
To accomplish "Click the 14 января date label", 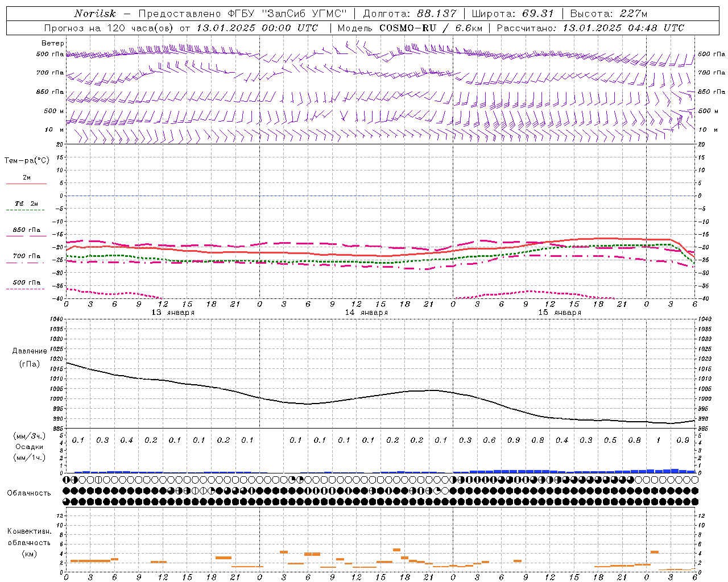I will coord(366,313).
